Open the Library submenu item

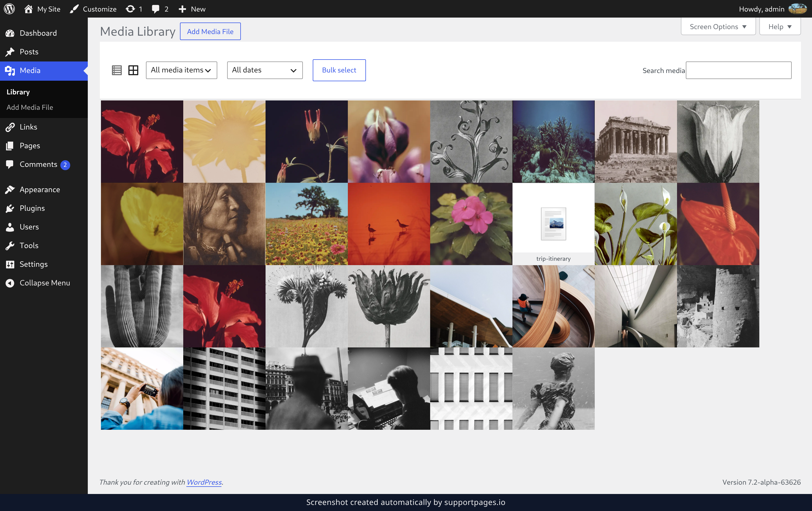[x=18, y=92]
